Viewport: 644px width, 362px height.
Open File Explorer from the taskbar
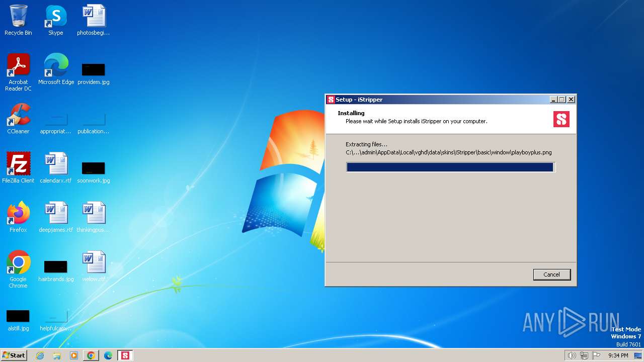point(57,355)
